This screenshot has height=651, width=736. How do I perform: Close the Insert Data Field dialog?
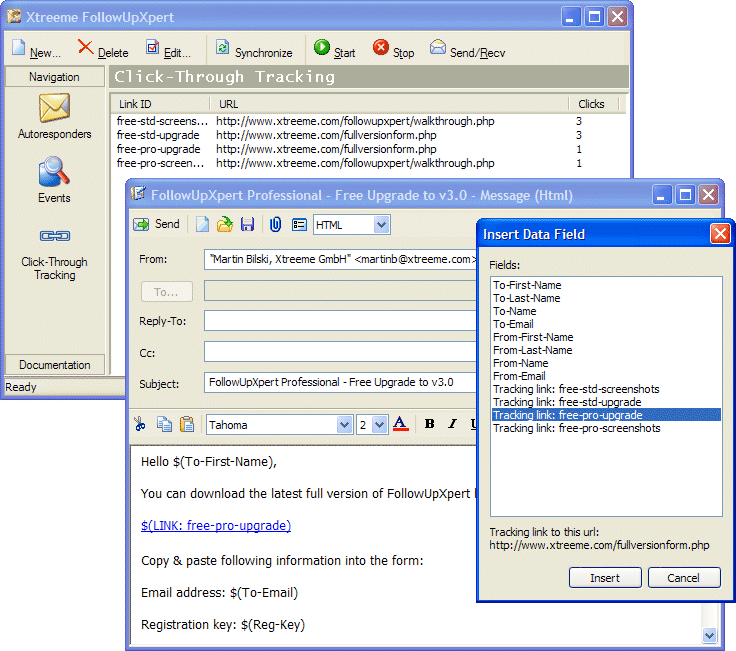coord(720,234)
